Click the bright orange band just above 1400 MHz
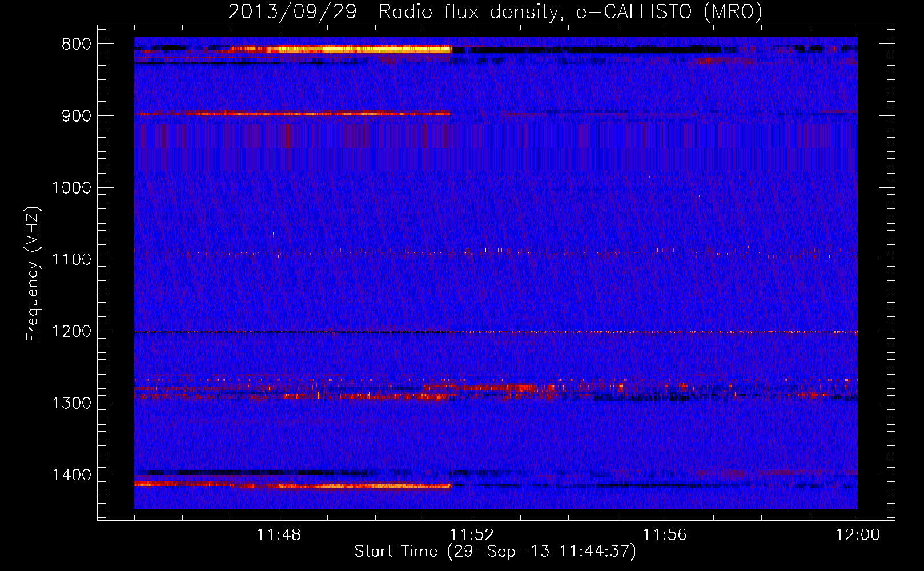Screen dimensions: 924x571 tap(293, 485)
